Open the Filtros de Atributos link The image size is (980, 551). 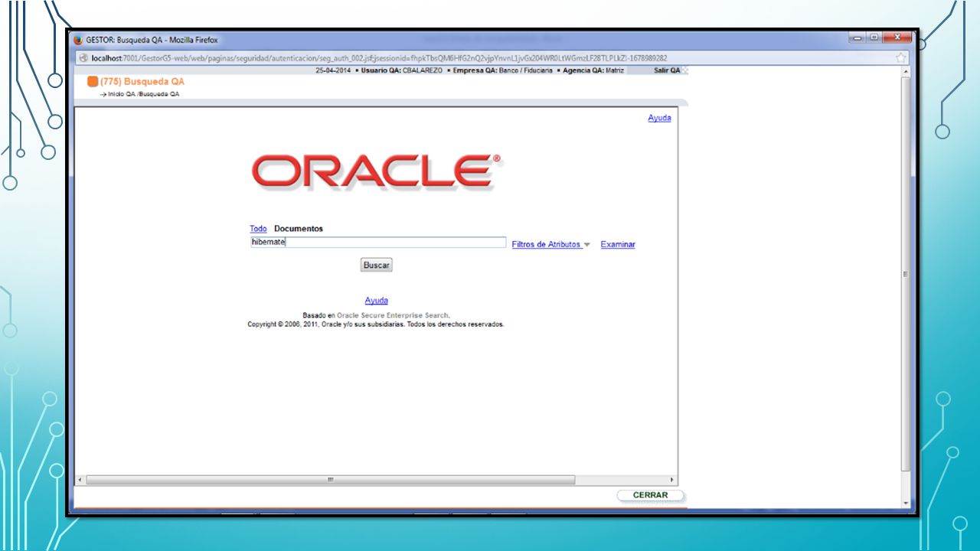(546, 245)
